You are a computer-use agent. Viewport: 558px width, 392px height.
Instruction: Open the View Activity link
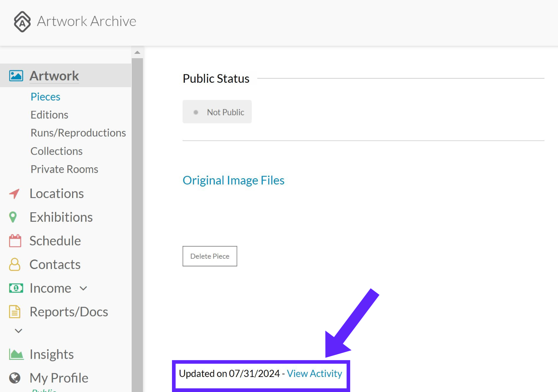pos(314,374)
